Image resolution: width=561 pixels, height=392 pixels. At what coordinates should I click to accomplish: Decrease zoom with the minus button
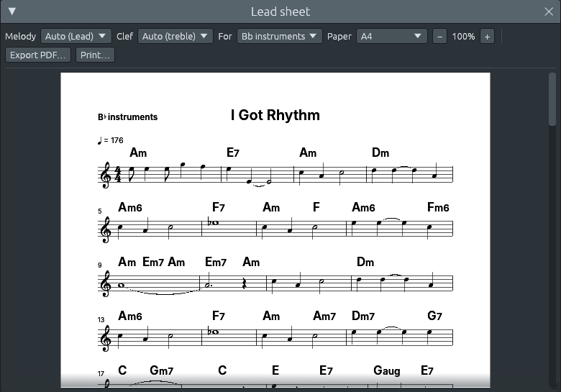point(439,37)
